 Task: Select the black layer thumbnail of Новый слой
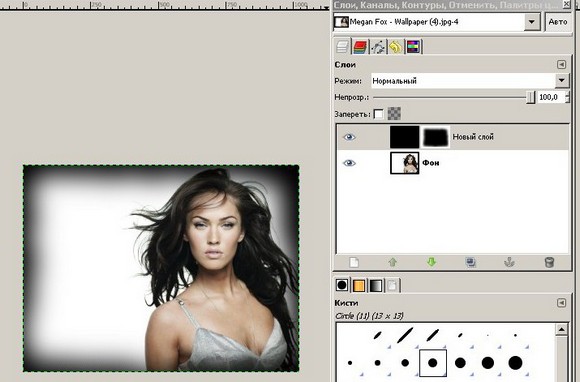(x=405, y=137)
